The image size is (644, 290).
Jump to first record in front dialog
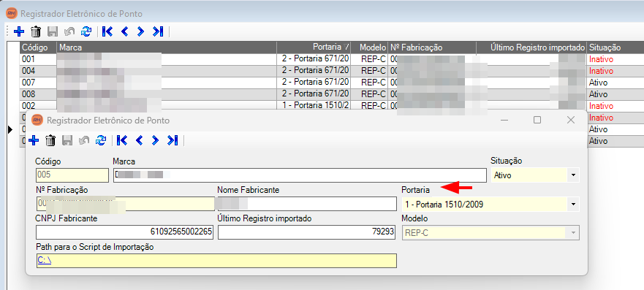[x=122, y=141]
